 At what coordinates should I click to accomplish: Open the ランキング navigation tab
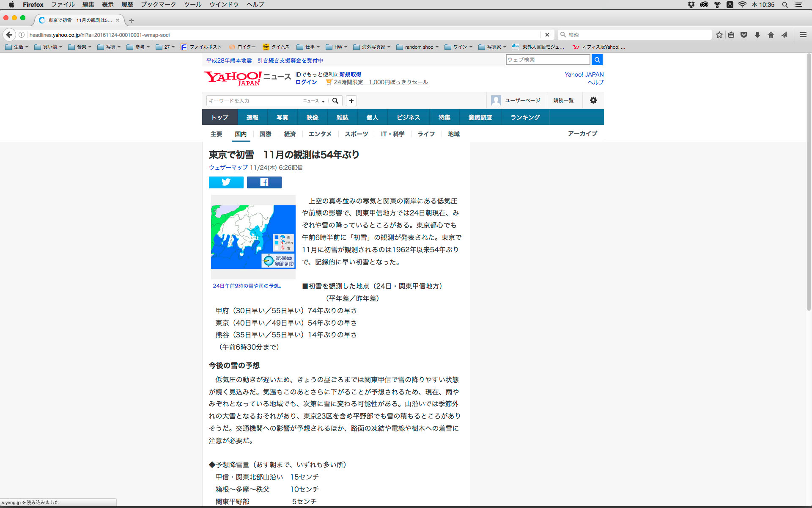[525, 117]
